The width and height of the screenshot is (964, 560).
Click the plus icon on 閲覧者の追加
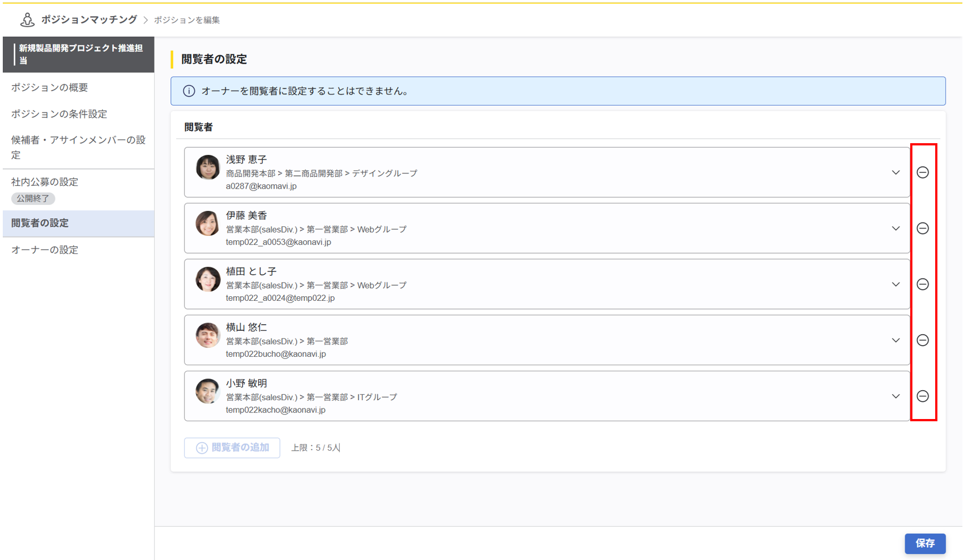coord(200,448)
